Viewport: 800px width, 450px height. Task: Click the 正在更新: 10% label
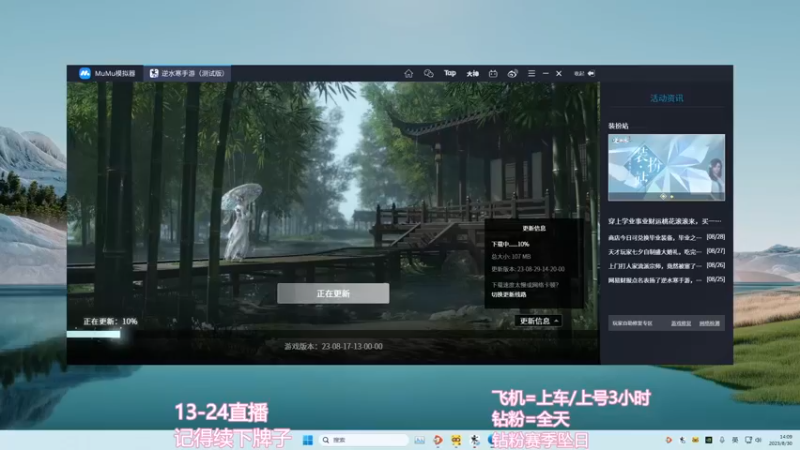point(110,321)
